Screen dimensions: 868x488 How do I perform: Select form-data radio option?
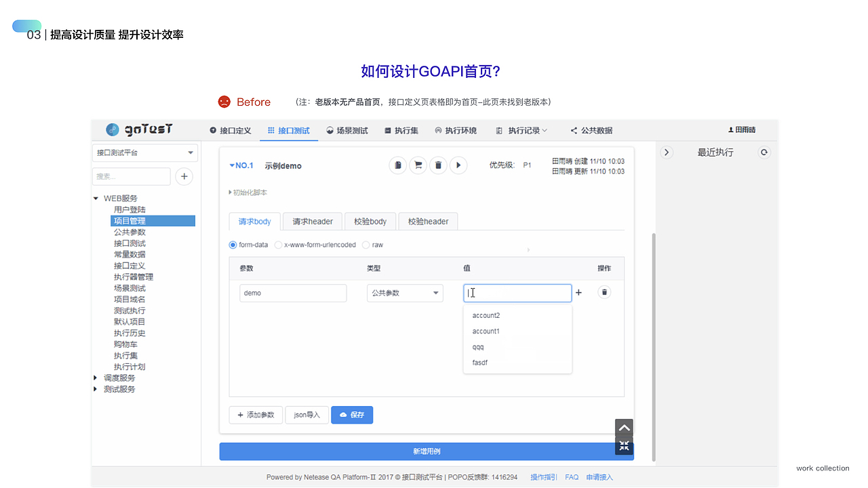point(233,245)
